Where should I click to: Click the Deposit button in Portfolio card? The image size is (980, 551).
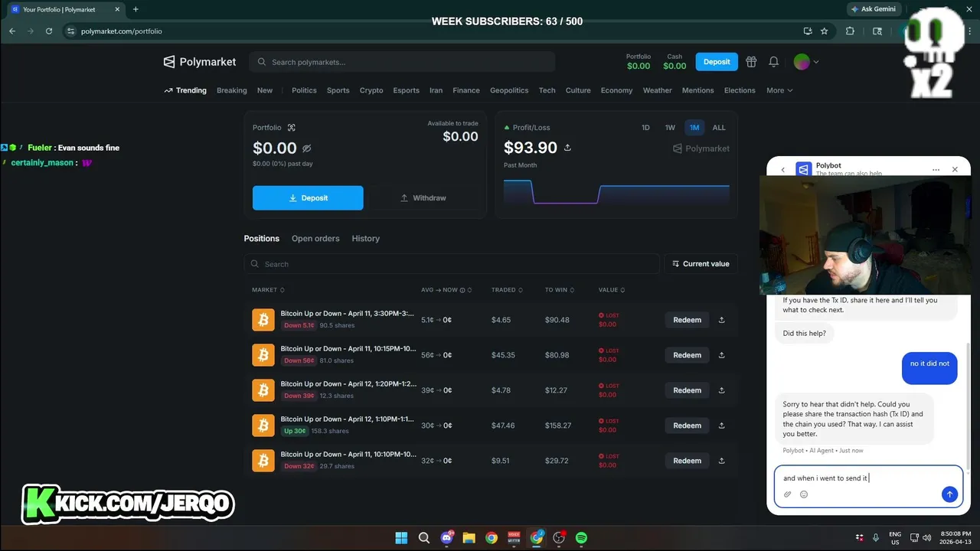(308, 197)
